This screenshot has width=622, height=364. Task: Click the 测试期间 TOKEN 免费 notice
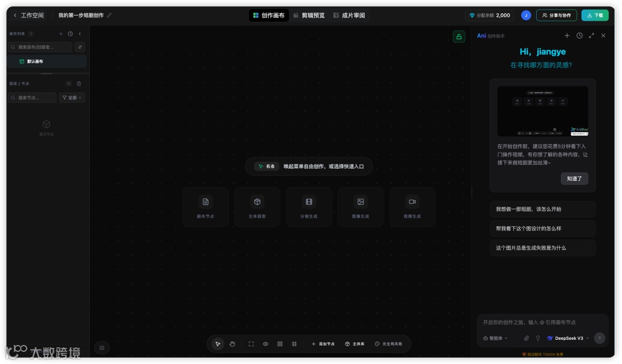coord(543,354)
